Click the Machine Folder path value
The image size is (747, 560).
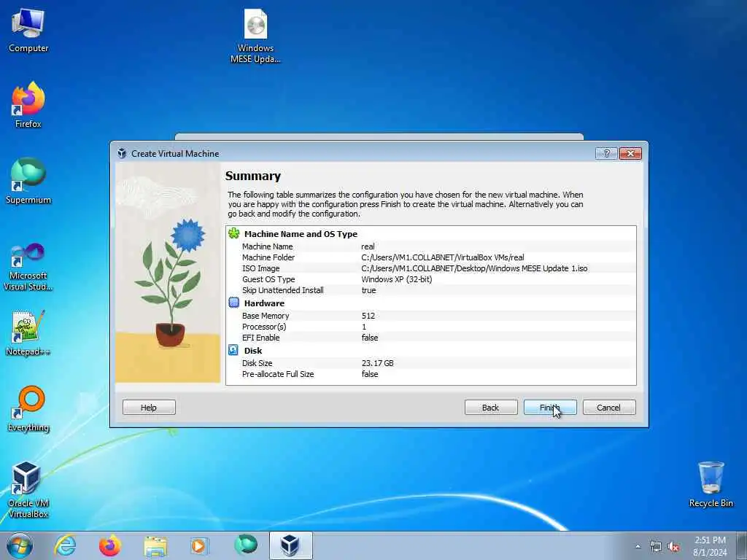click(x=443, y=257)
